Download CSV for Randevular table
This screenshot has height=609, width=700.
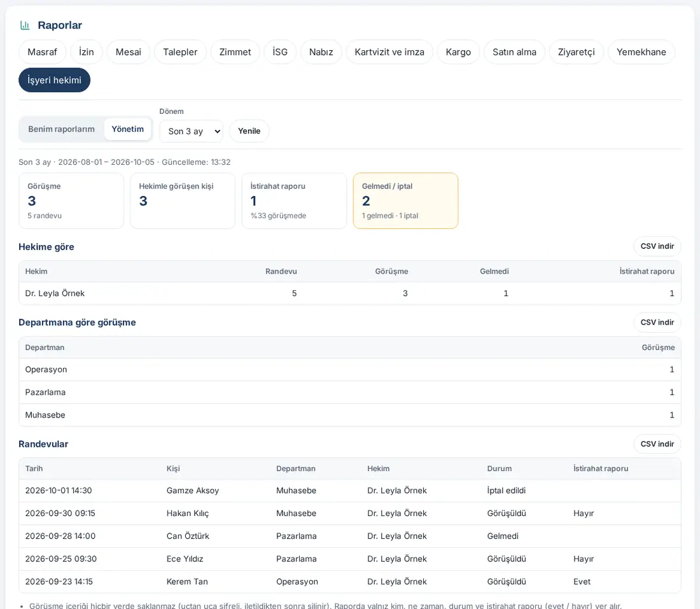(657, 444)
